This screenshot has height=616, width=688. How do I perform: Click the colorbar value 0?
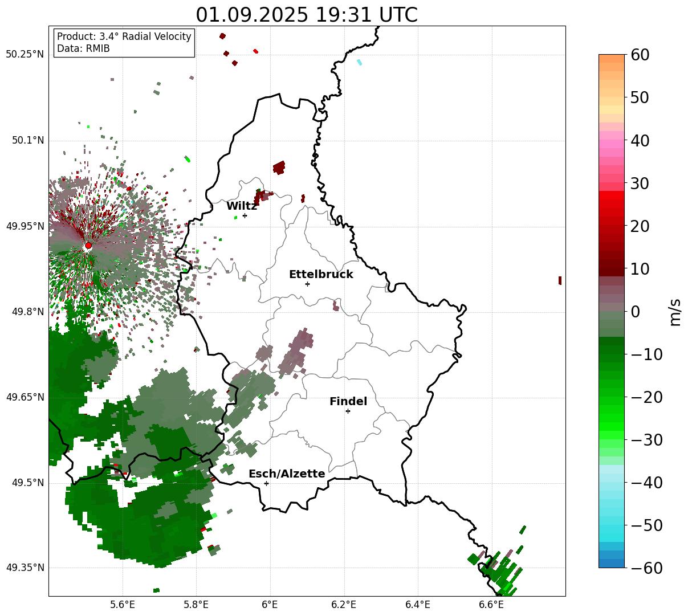pyautogui.click(x=635, y=312)
